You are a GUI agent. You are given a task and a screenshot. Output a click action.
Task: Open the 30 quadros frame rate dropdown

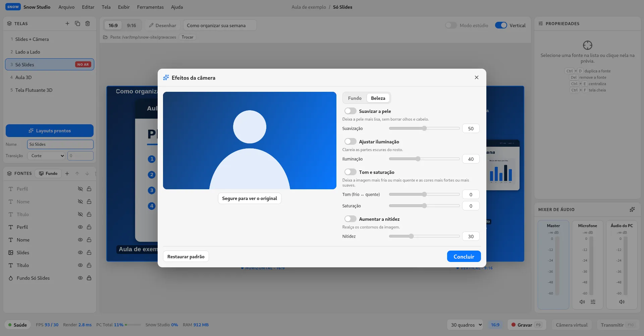(465, 325)
